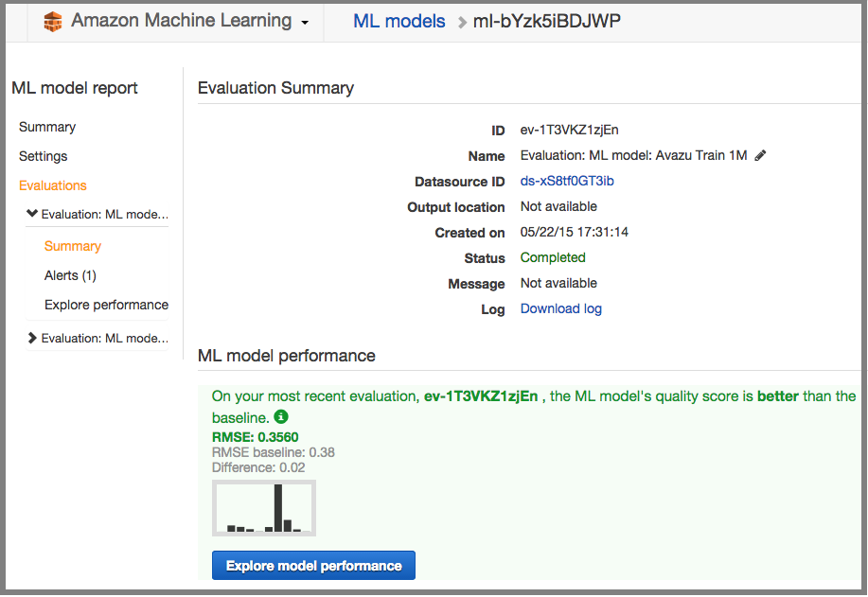Go to ML models breadcrumb link
The image size is (868, 597).
tap(399, 21)
